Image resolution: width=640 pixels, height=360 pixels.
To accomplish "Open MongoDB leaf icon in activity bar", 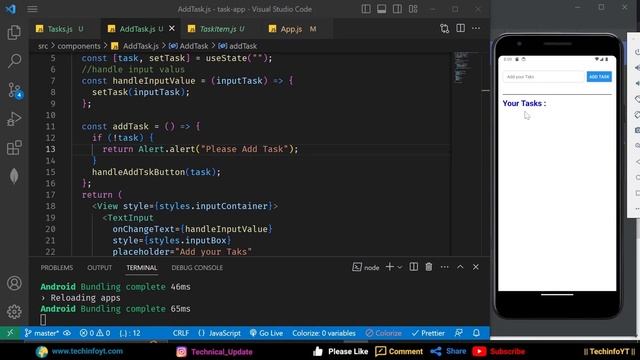I will pos(14,176).
